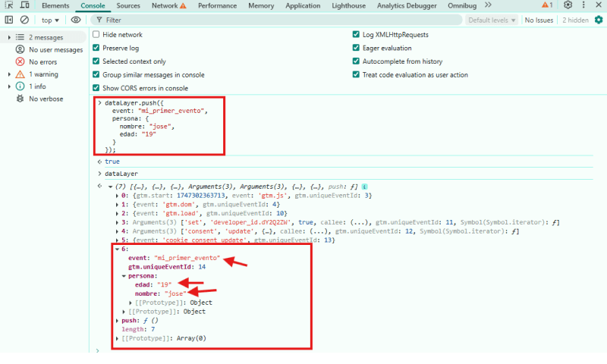Click the warning count badge in toolbar
607x364 pixels.
point(546,5)
